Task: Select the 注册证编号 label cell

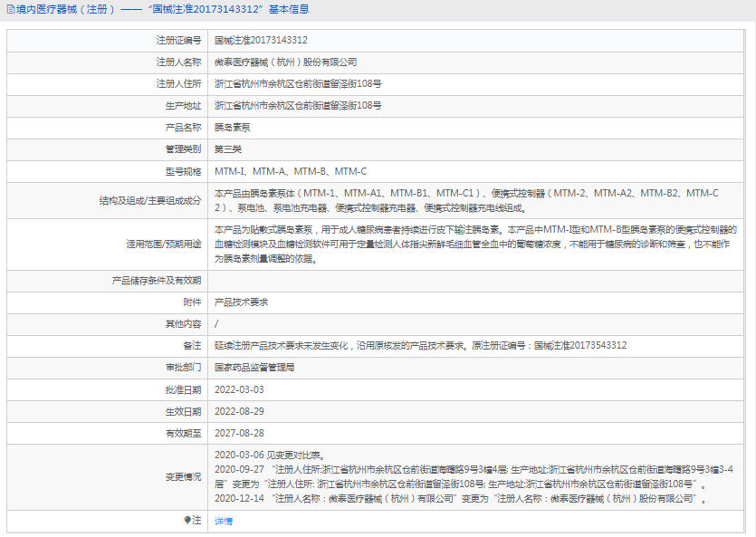Action: pos(178,41)
